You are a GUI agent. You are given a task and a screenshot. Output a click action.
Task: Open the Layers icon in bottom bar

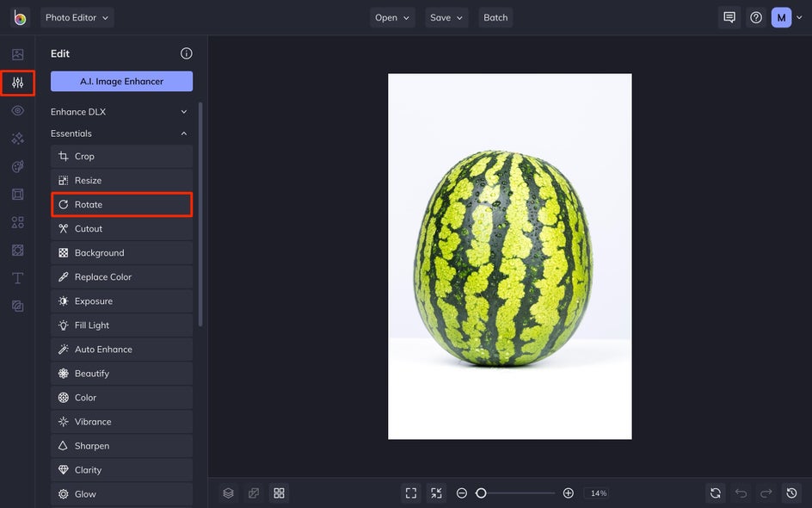point(229,493)
